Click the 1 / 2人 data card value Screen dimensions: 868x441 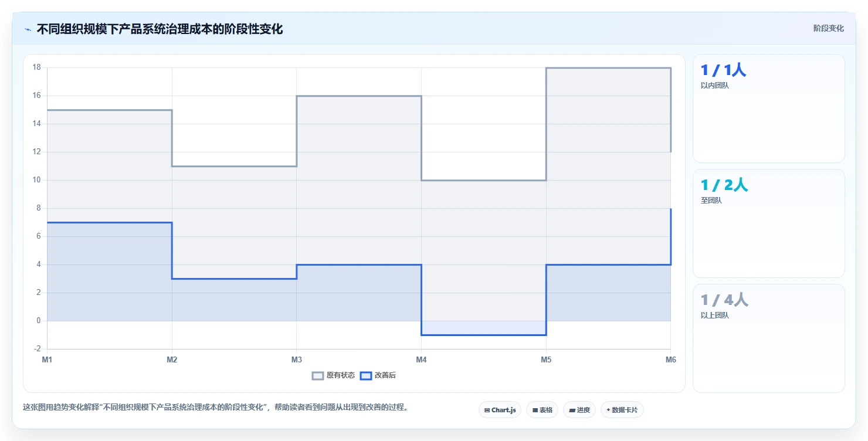tap(724, 185)
